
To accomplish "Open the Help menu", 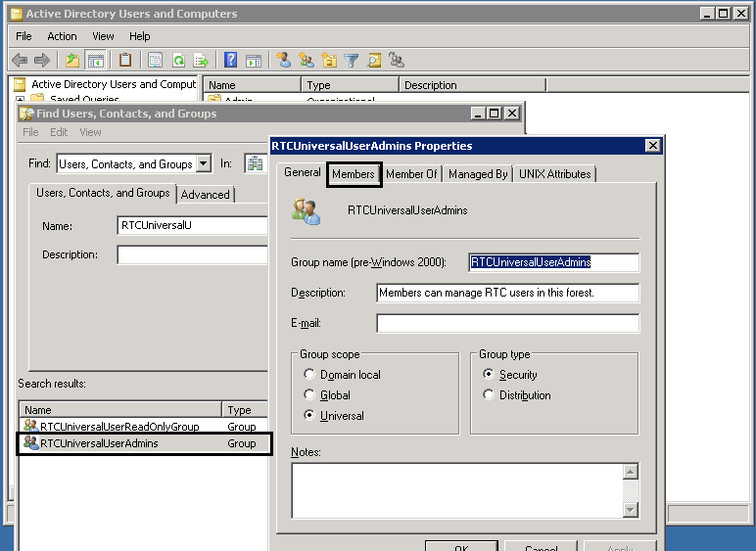I will 140,36.
